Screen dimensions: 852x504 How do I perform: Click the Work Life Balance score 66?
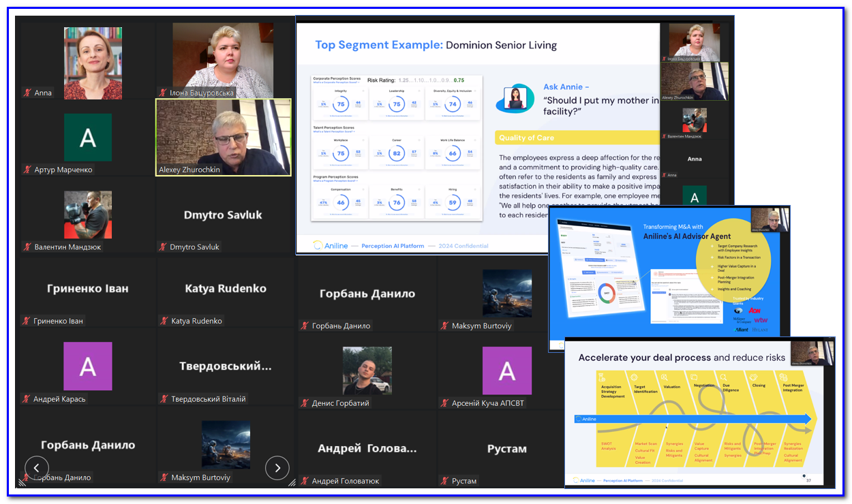coord(453,153)
